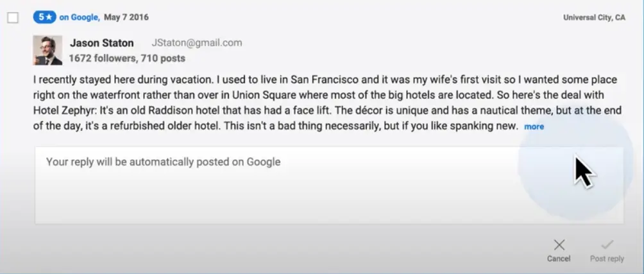The height and width of the screenshot is (274, 644).
Task: Open the "on Google" source link
Action: (x=79, y=17)
